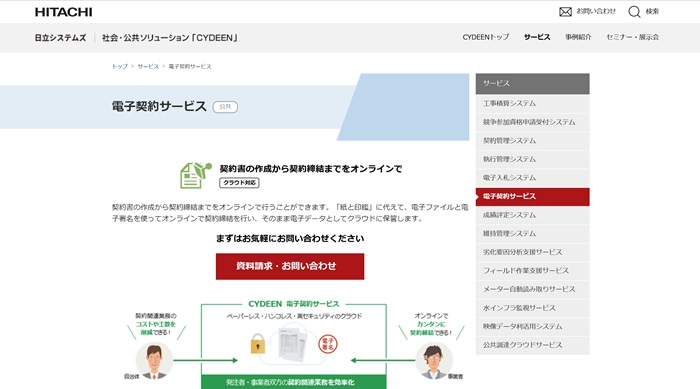The width and height of the screenshot is (700, 389).
Task: Select the 事例紹介 nav item
Action: (x=578, y=37)
